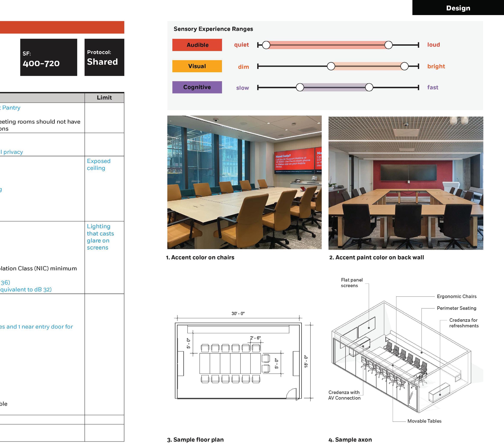Click the Visual slider's dim-end handle

tap(331, 66)
